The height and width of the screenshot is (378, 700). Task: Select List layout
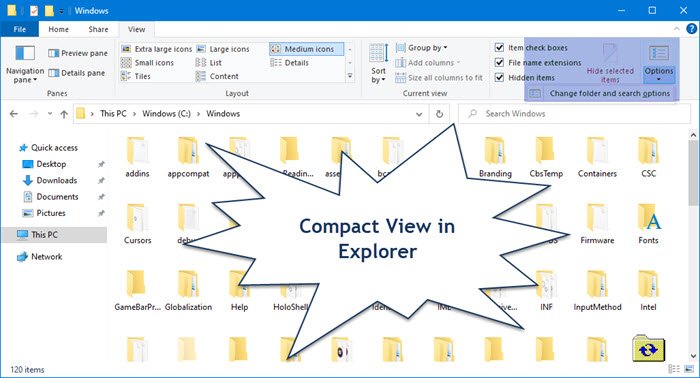pyautogui.click(x=208, y=62)
